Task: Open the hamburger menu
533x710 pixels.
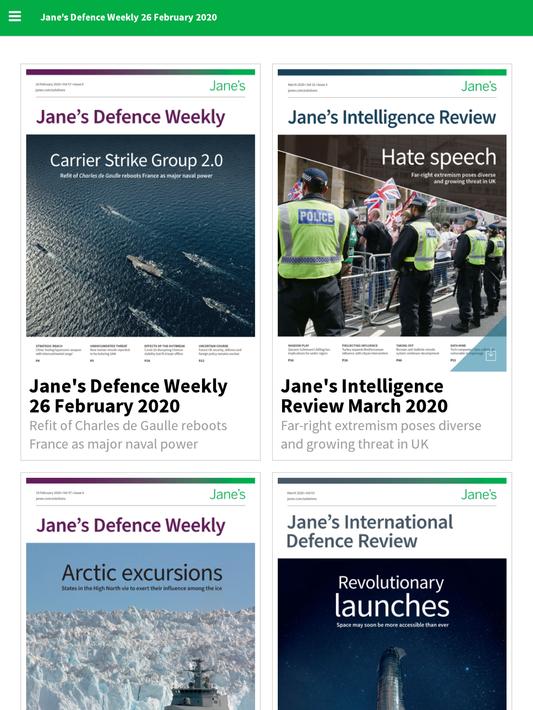Action: (15, 17)
